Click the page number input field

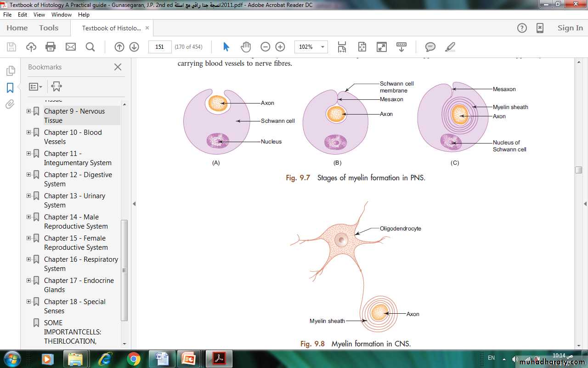click(x=160, y=47)
